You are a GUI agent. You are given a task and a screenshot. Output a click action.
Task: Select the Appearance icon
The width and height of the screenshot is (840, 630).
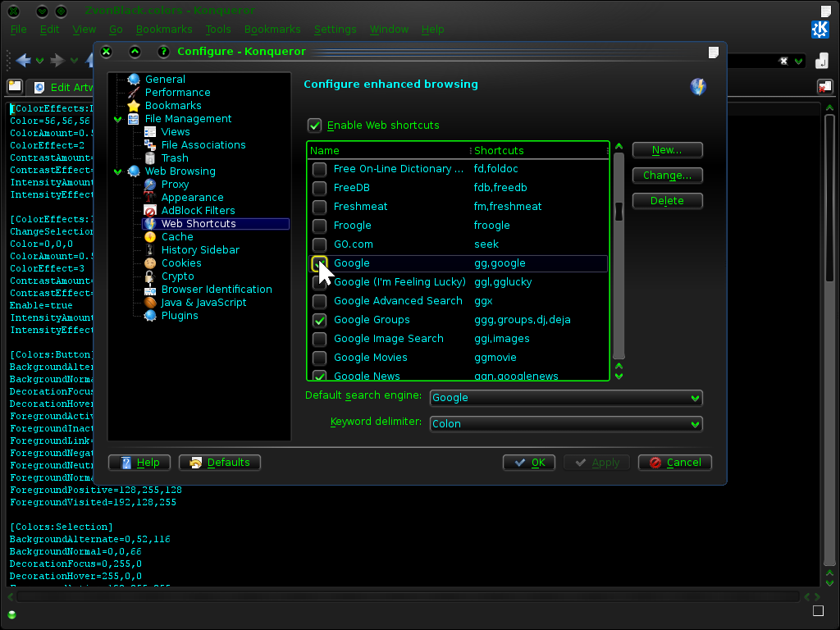[x=150, y=198]
